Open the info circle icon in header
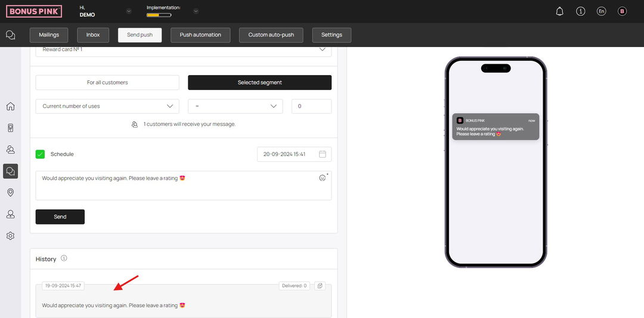 click(x=580, y=11)
